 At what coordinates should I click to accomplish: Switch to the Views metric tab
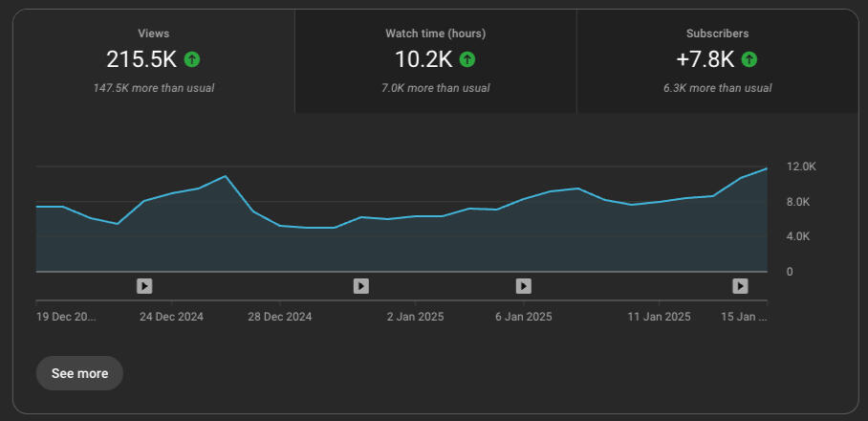153,61
